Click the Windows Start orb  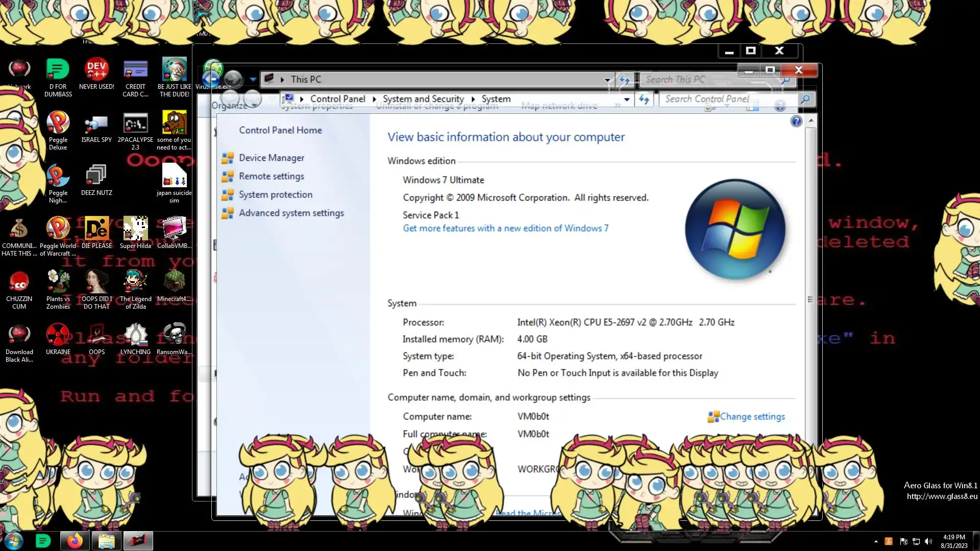pos(14,541)
